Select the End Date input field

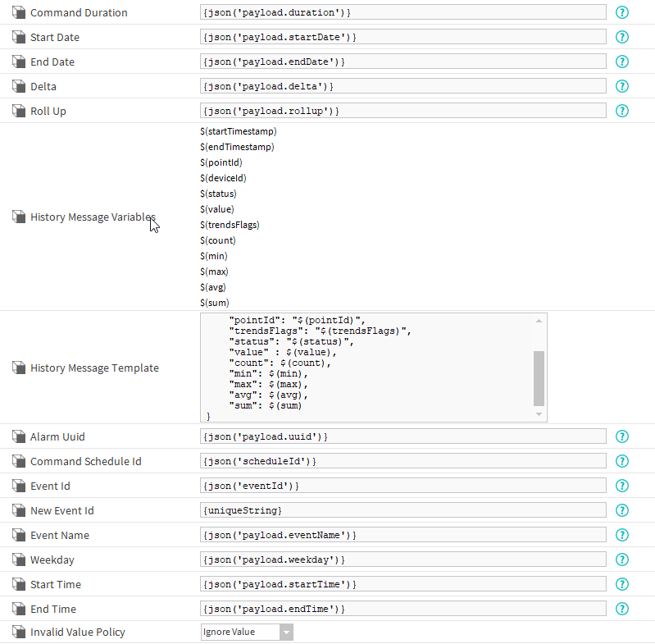point(403,62)
